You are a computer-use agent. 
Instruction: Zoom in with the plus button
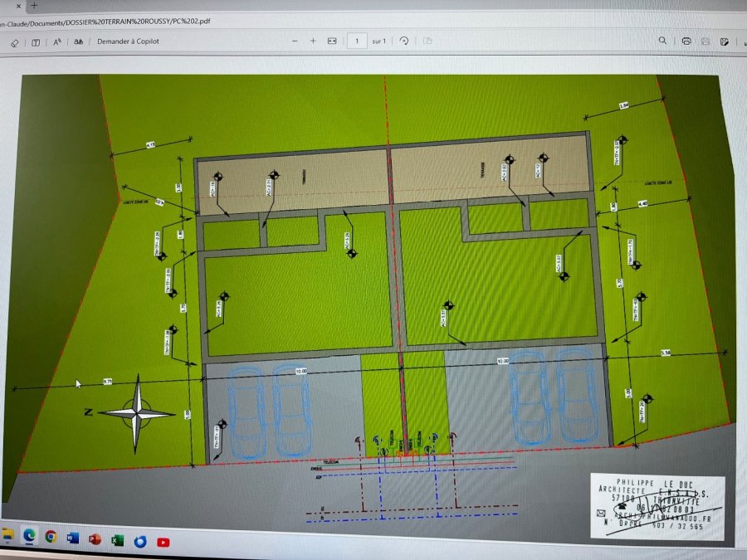click(313, 41)
